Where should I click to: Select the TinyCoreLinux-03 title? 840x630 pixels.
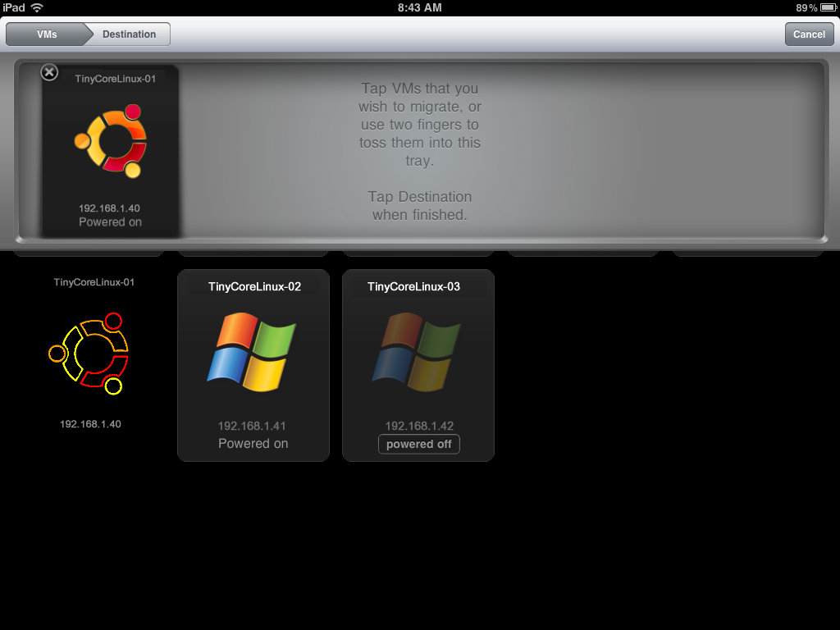tap(413, 286)
